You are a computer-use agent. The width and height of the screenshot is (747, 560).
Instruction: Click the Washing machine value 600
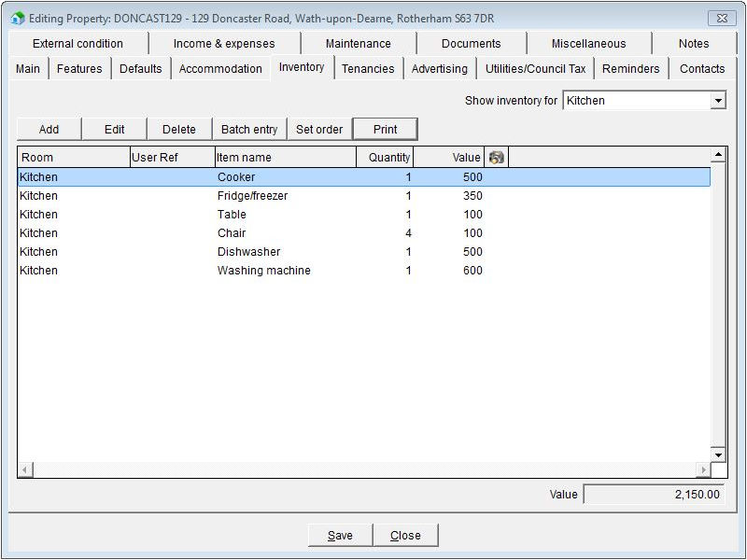472,270
